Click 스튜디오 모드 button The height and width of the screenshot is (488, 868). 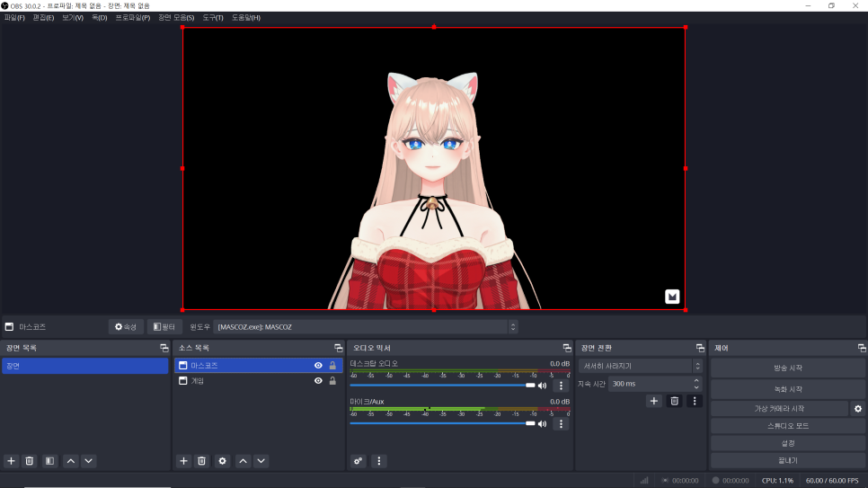(x=788, y=426)
